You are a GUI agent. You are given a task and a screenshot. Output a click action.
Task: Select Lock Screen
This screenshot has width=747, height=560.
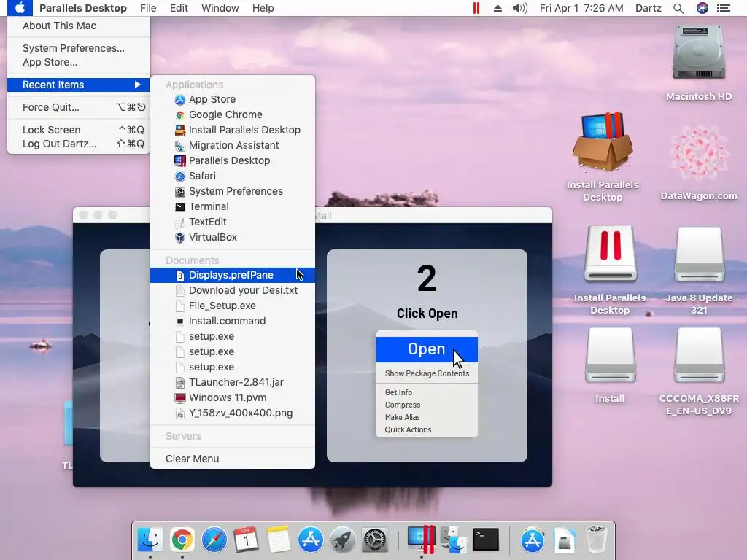(79, 130)
